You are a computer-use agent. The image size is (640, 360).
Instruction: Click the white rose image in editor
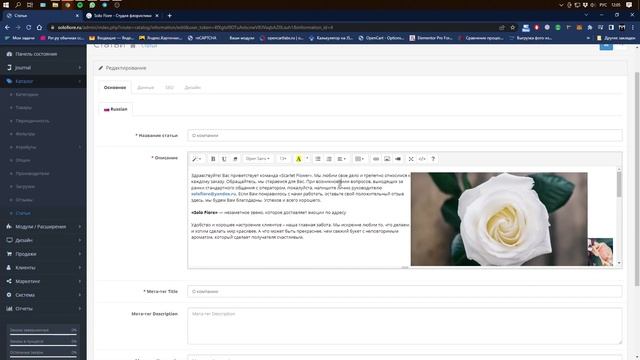[499, 219]
